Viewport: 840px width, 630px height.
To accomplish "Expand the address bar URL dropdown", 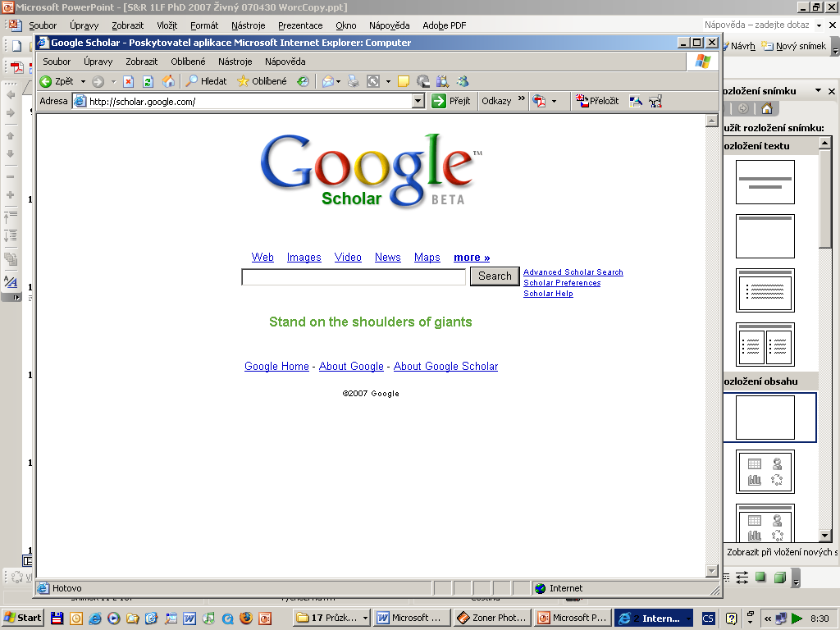I will (x=418, y=101).
